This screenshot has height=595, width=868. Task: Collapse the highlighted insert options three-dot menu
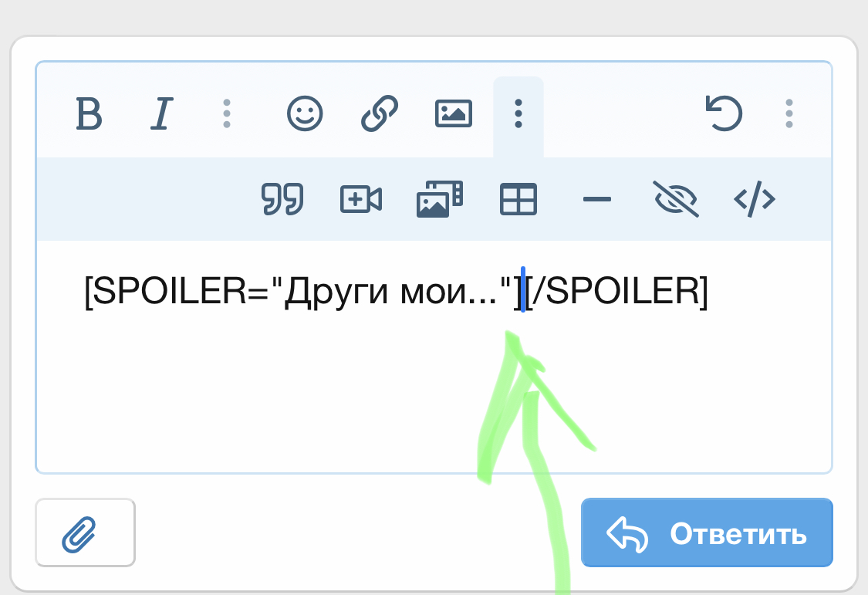[x=518, y=114]
